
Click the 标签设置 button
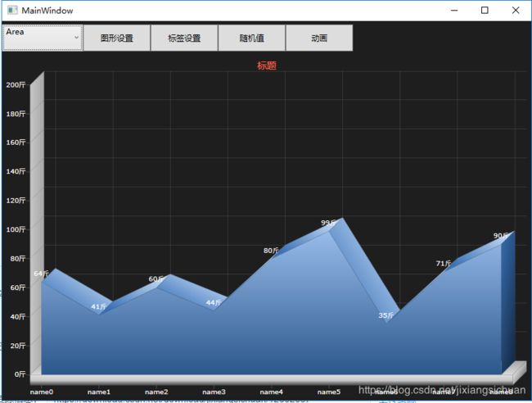click(184, 38)
